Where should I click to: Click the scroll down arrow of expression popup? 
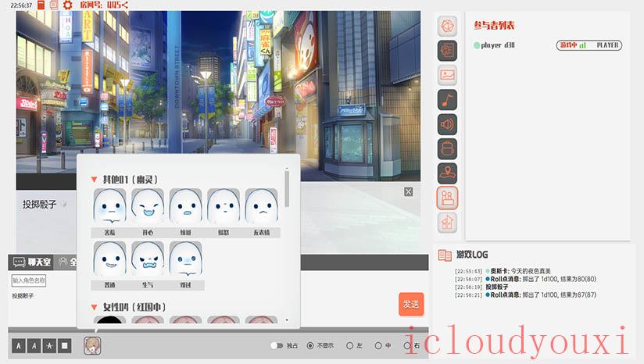287,320
